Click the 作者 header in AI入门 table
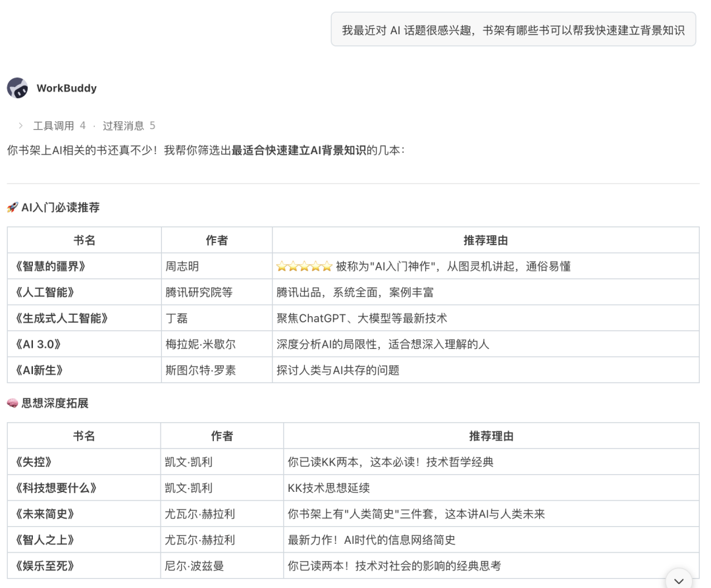Viewport: 711px width, 588px height. tap(217, 240)
